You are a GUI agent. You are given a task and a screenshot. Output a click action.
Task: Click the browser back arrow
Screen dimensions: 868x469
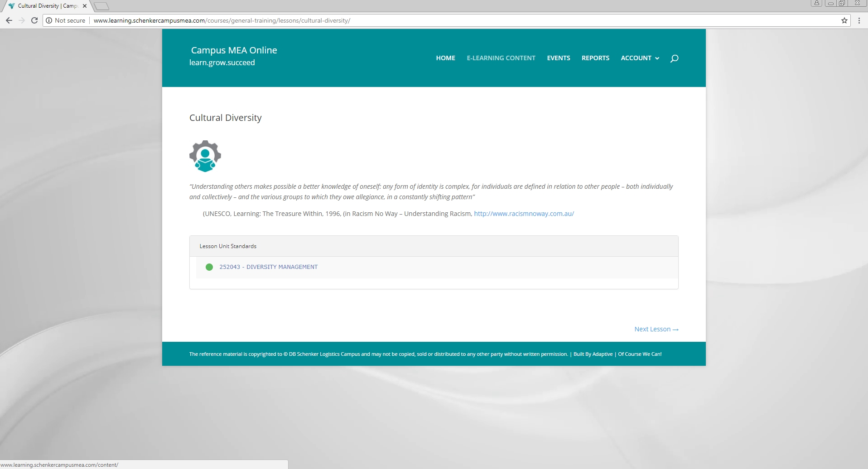(x=9, y=20)
